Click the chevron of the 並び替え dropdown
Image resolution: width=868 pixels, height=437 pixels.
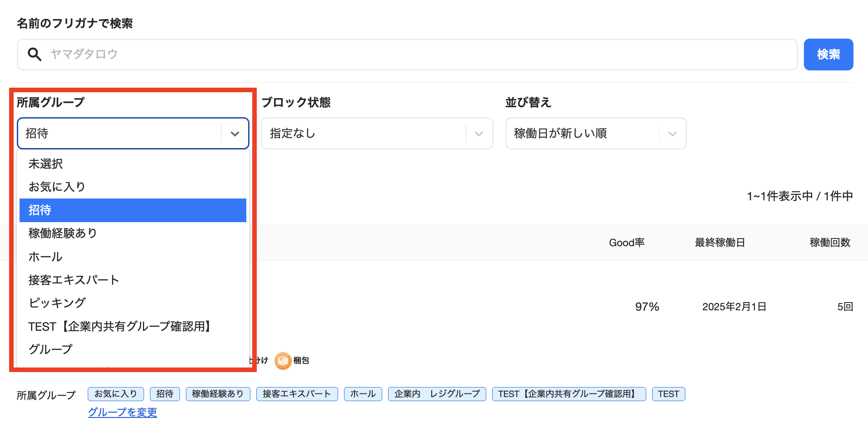(673, 134)
